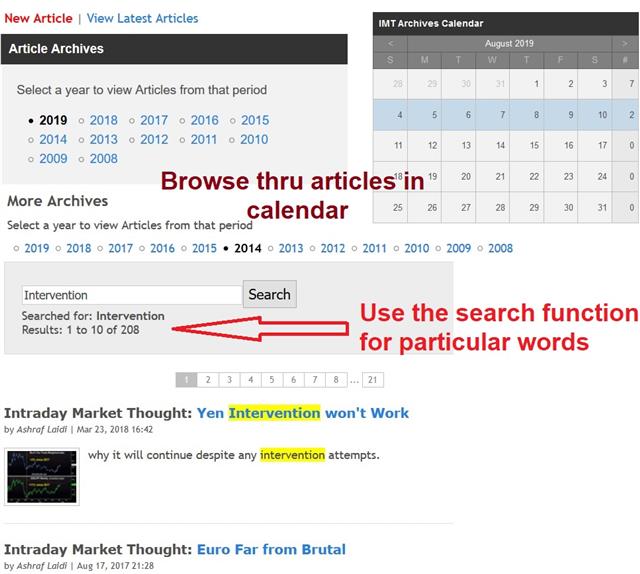Select 2017 in Article Archives

[x=154, y=120]
